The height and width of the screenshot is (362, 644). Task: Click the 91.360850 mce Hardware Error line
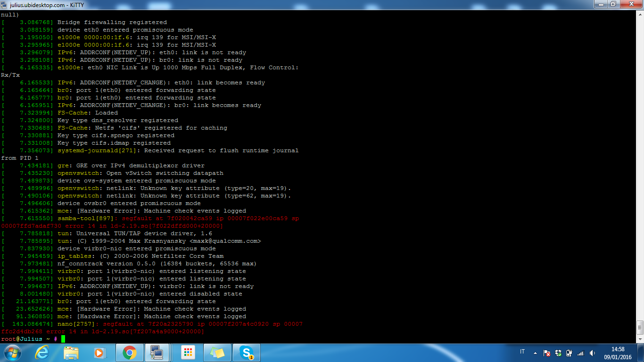click(x=124, y=316)
